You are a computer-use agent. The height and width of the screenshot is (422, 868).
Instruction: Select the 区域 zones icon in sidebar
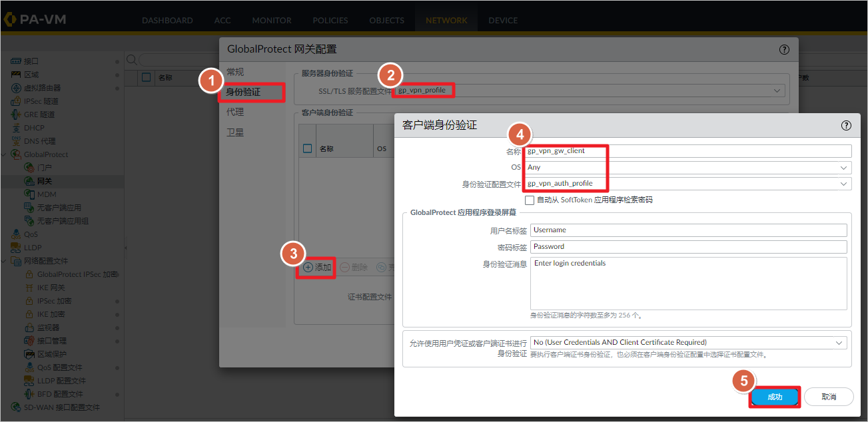coord(16,75)
